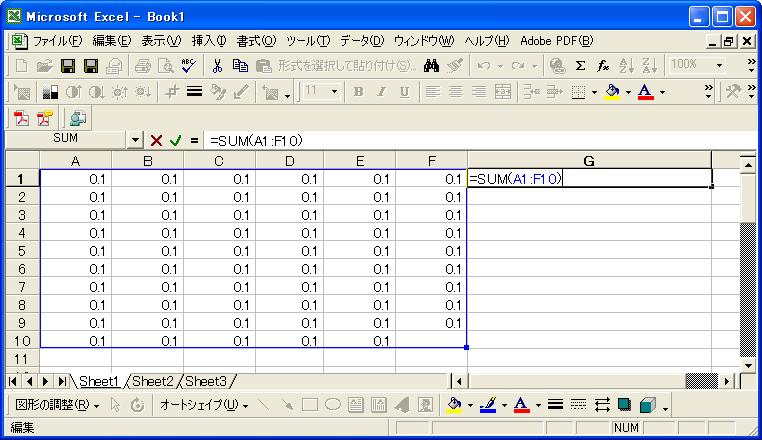Click the Cut scissors icon
This screenshot has height=440, width=762.
[217, 66]
